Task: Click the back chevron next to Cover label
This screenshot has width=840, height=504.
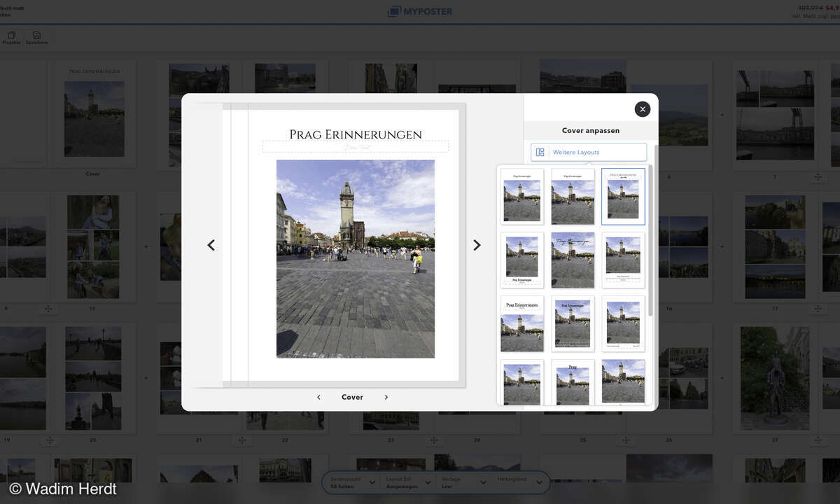Action: tap(318, 397)
